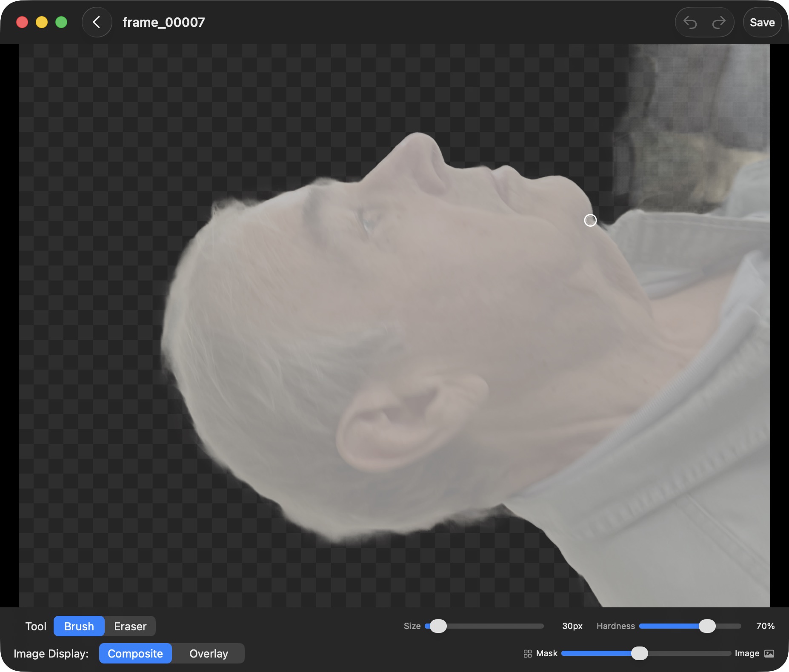Toggle from Brush to Eraser tool

coord(130,626)
